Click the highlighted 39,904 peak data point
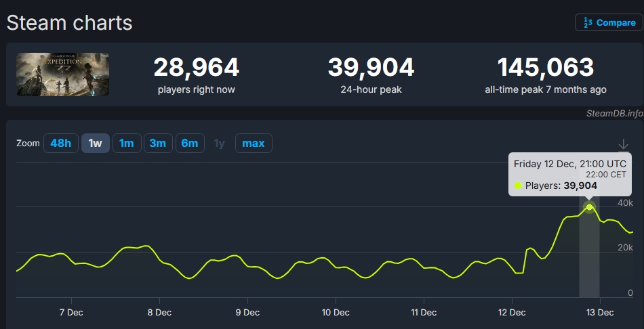The height and width of the screenshot is (329, 644). [x=590, y=207]
